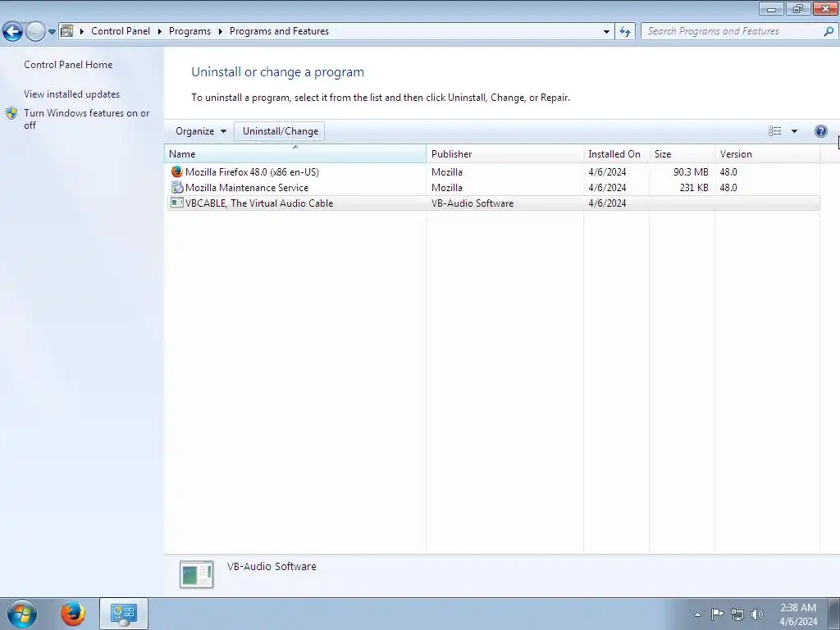Viewport: 840px width, 630px height.
Task: Open Action Center flag icon
Action: pos(717,614)
